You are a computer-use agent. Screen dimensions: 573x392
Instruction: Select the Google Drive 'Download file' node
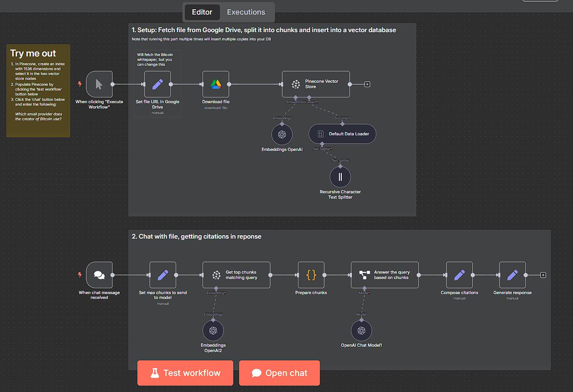point(216,84)
